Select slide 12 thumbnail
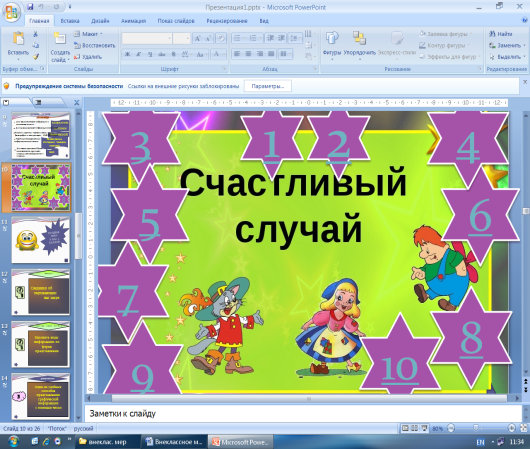This screenshot has height=449, width=530. tap(41, 292)
